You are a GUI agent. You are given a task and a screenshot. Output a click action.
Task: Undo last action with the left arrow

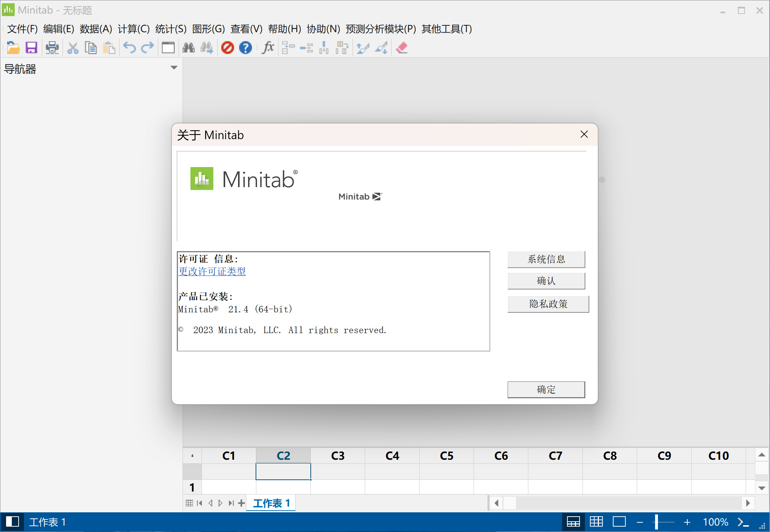[130, 48]
